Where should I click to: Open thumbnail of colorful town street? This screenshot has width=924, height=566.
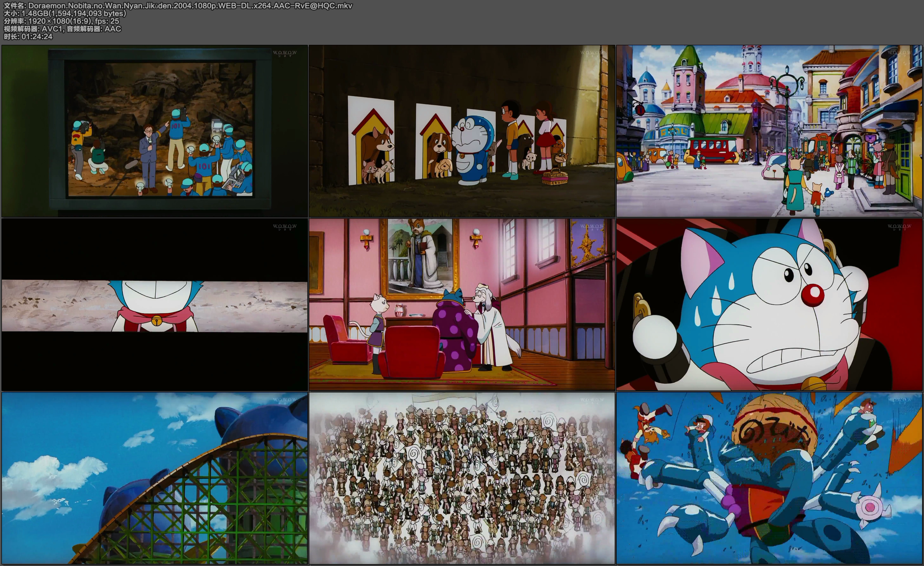pos(769,131)
